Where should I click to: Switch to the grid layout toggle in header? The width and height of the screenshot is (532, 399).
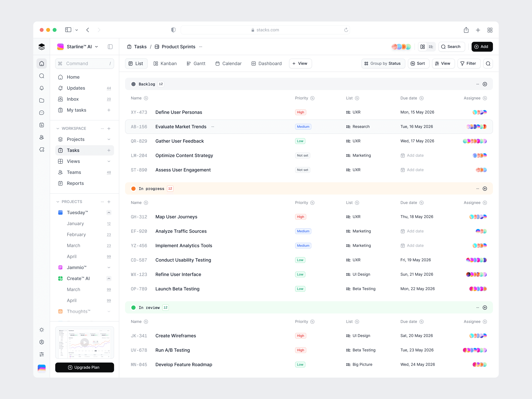click(423, 47)
